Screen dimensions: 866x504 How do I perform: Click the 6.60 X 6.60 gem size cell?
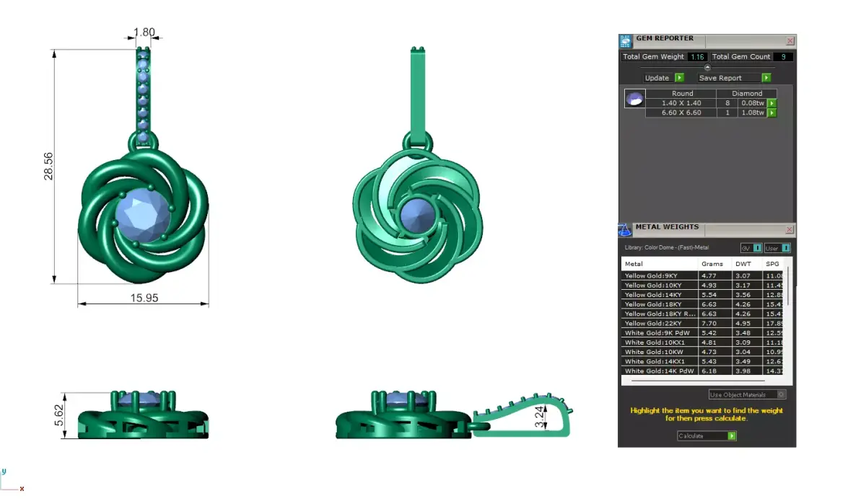(x=681, y=112)
